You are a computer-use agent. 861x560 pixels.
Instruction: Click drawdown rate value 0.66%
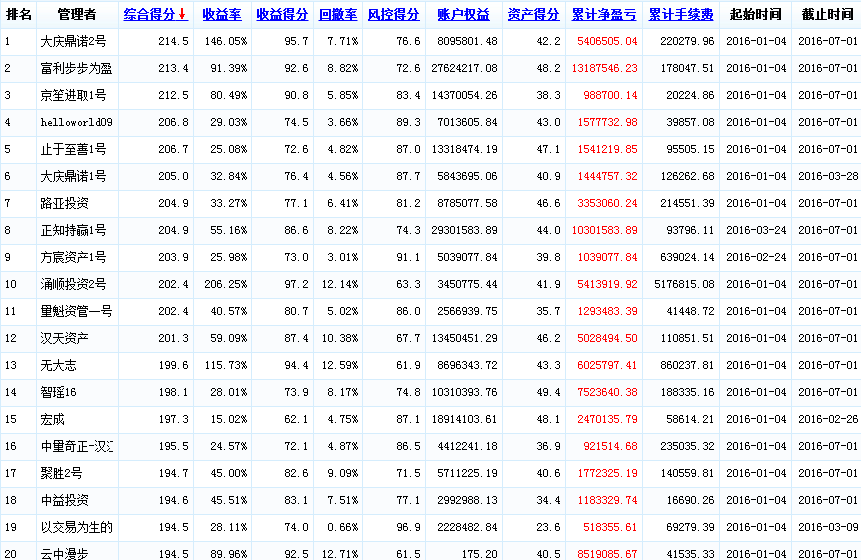(x=343, y=527)
